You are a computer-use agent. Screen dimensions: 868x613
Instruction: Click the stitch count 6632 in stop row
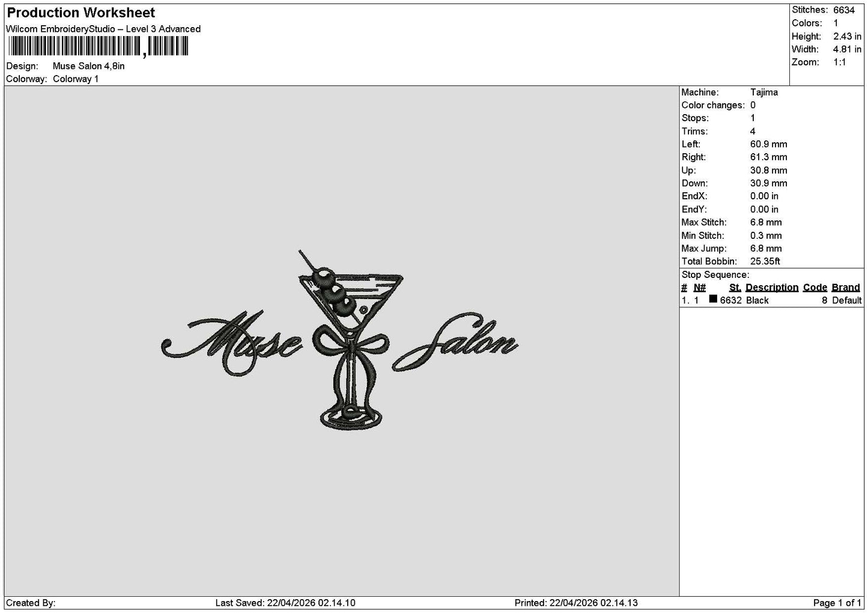tap(731, 301)
